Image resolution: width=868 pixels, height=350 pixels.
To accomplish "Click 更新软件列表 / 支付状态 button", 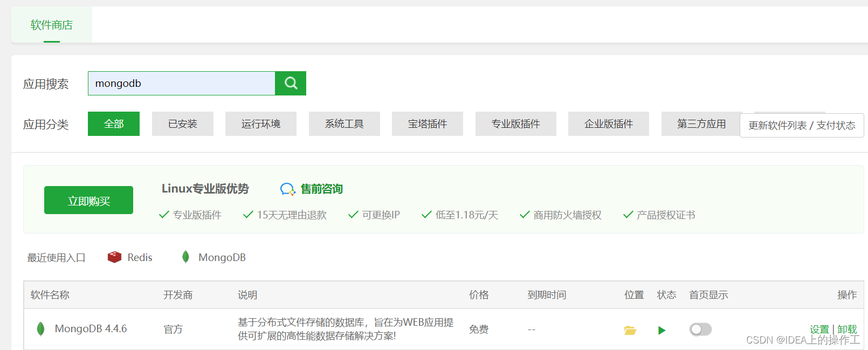I will [802, 125].
